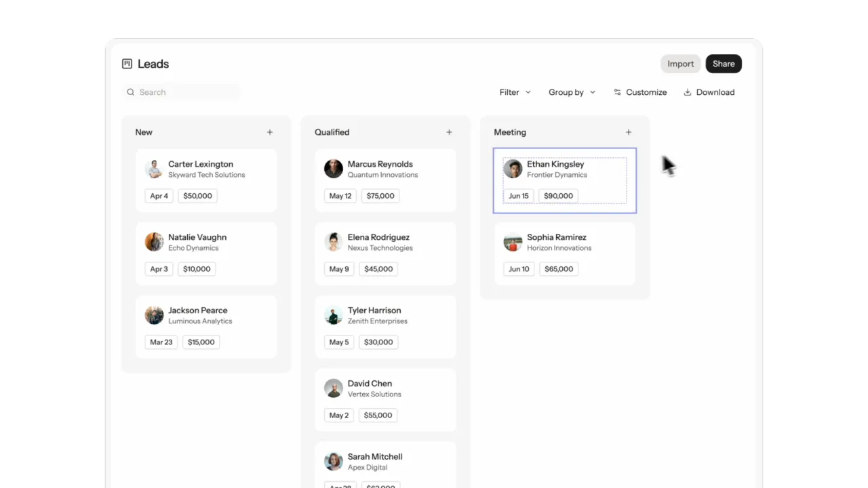Click Sophia Ramirez's avatar
This screenshot has width=868, height=488.
coord(513,242)
